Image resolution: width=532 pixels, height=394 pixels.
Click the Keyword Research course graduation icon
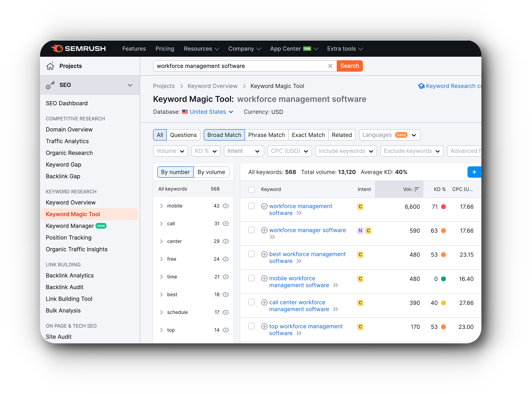click(x=421, y=86)
